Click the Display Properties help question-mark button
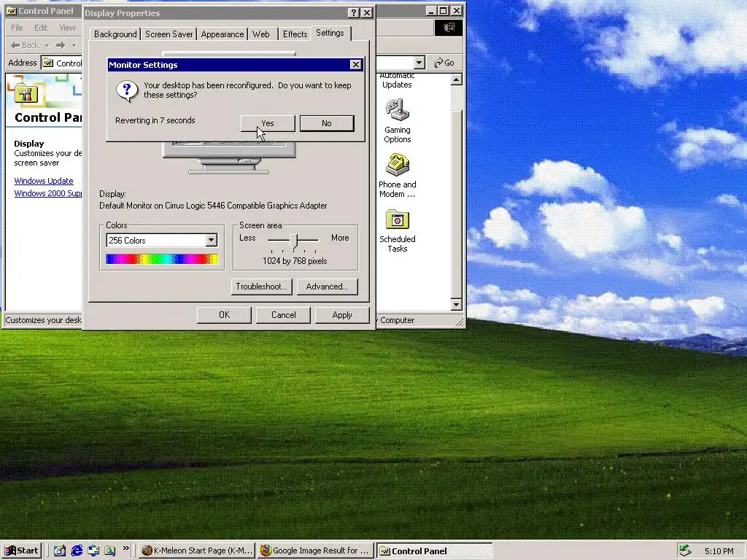The width and height of the screenshot is (747, 560). [353, 13]
